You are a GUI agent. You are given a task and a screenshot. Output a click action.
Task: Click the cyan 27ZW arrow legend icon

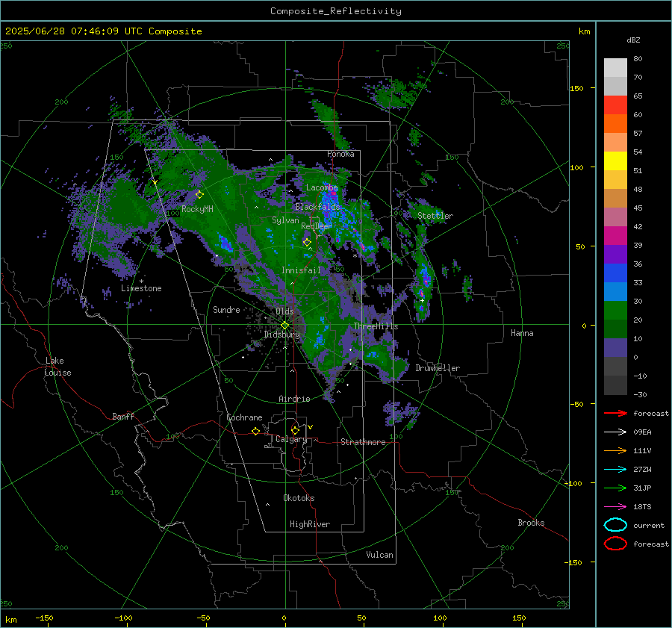point(615,470)
